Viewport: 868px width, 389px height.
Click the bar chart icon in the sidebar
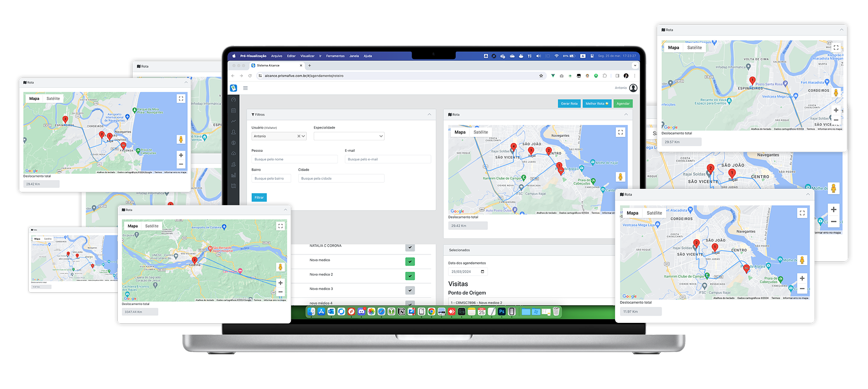click(x=233, y=175)
